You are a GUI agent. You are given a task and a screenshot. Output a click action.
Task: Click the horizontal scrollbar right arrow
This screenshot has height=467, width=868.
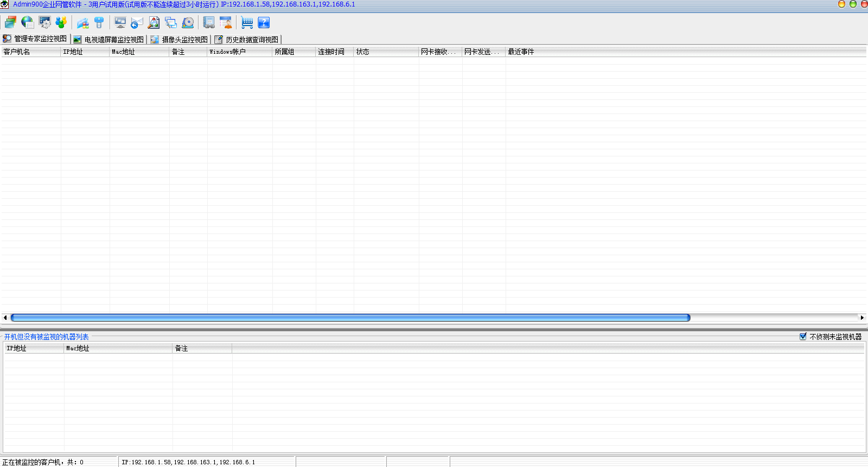862,318
